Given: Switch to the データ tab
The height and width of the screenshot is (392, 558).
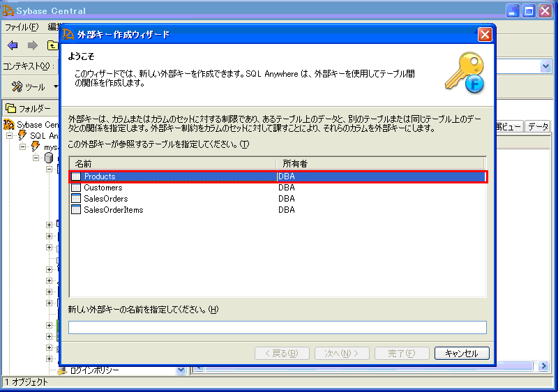Looking at the screenshot, I should click(x=538, y=126).
